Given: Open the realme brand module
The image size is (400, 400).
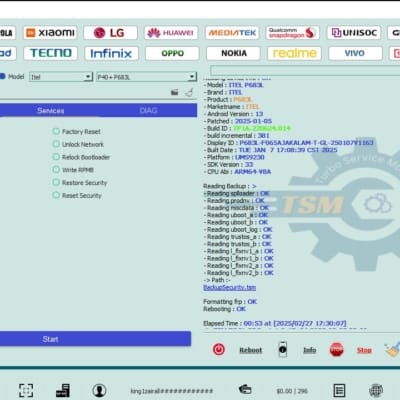Looking at the screenshot, I should coord(294,53).
